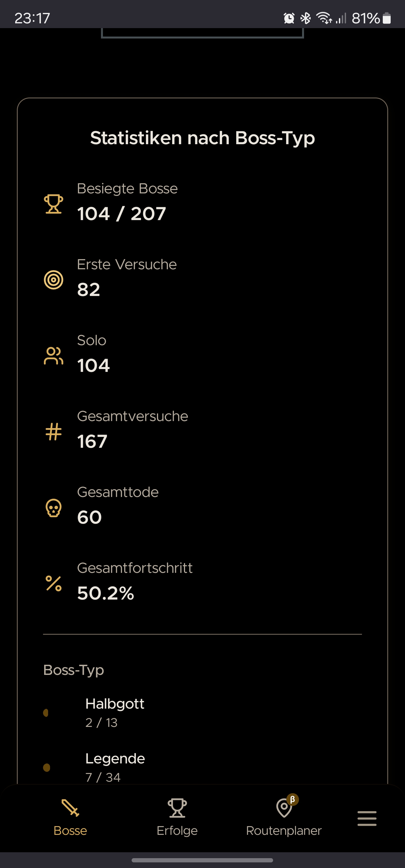Tap the 104 / 207 defeated bosses count
Screen dimensions: 405x868
[x=121, y=214]
